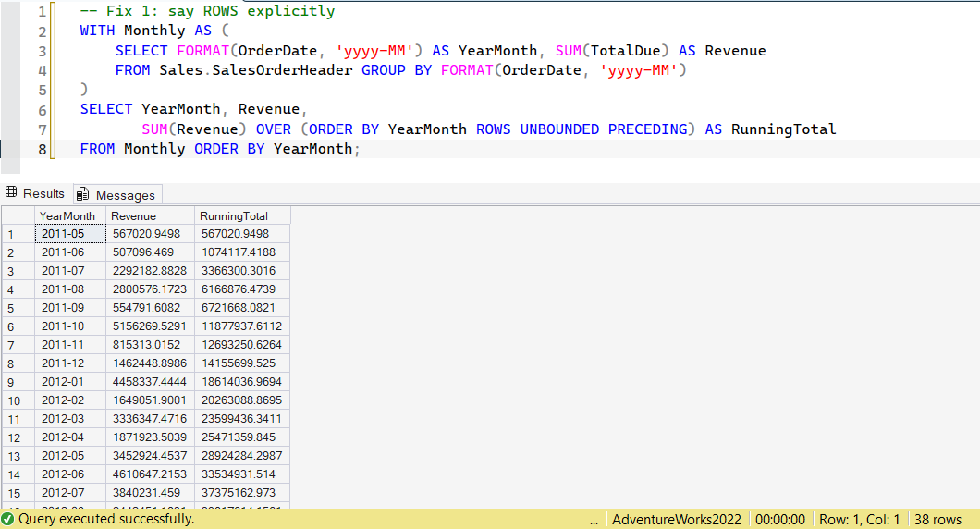980x529 pixels.
Task: Select RunningTotal value '33534931.514'
Action: coord(242,474)
